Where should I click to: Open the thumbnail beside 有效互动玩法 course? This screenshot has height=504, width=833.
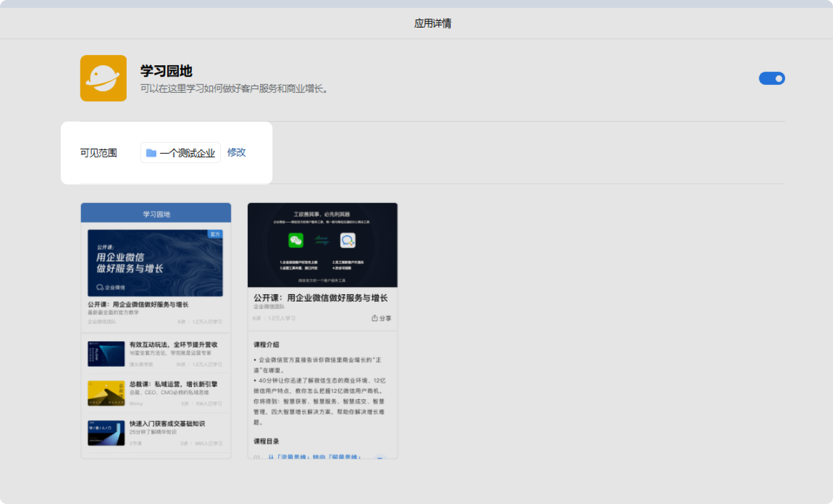[x=106, y=354]
